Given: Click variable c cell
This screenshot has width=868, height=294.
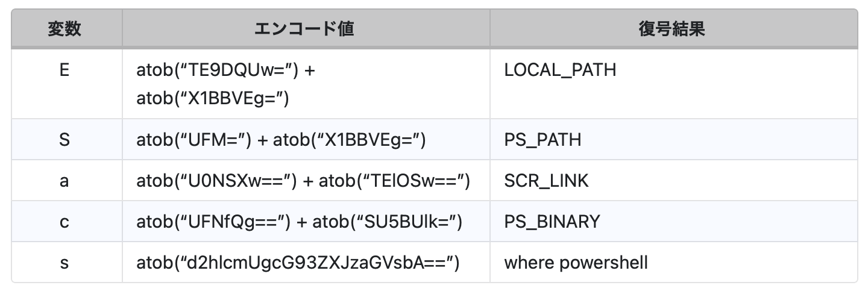Looking at the screenshot, I should tap(64, 222).
